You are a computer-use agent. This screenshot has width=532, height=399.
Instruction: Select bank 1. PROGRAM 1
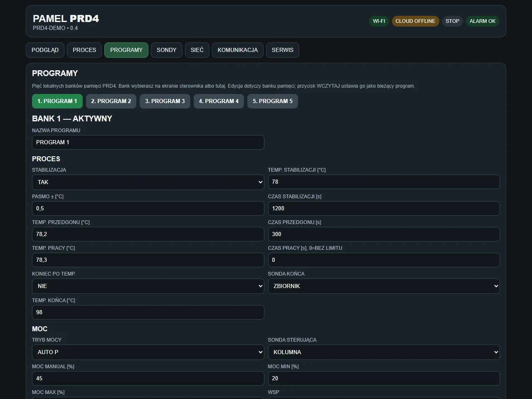(57, 101)
